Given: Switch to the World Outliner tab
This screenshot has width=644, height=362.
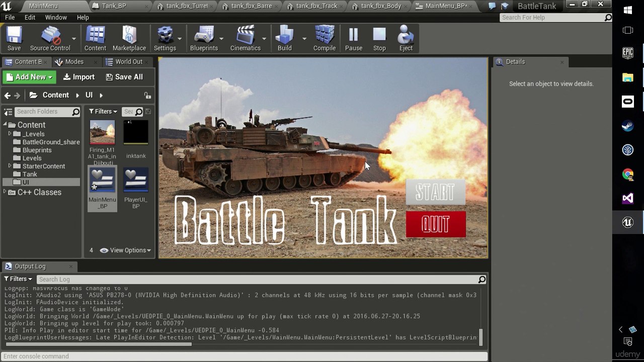Looking at the screenshot, I should pos(129,62).
